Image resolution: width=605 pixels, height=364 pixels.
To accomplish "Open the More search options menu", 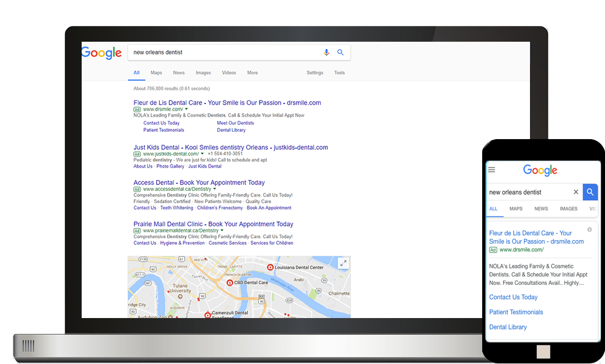I will pyautogui.click(x=252, y=73).
